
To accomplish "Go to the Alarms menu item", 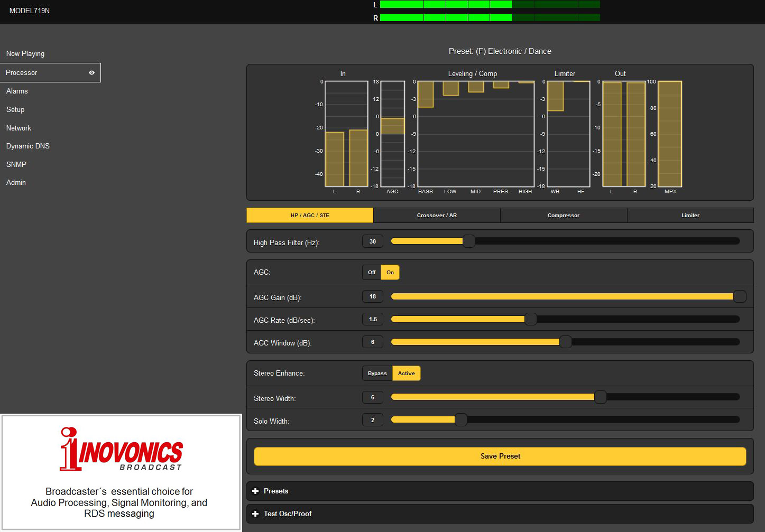I will [x=17, y=91].
